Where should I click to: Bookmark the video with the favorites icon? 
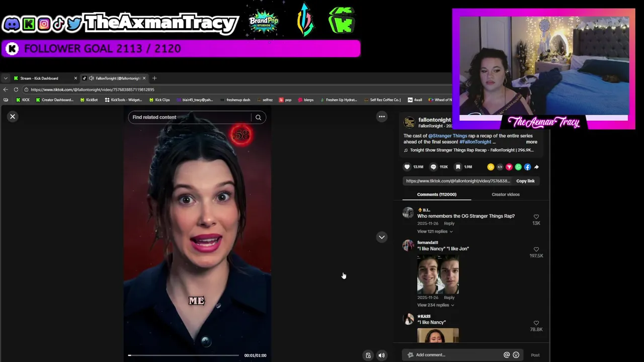click(458, 167)
